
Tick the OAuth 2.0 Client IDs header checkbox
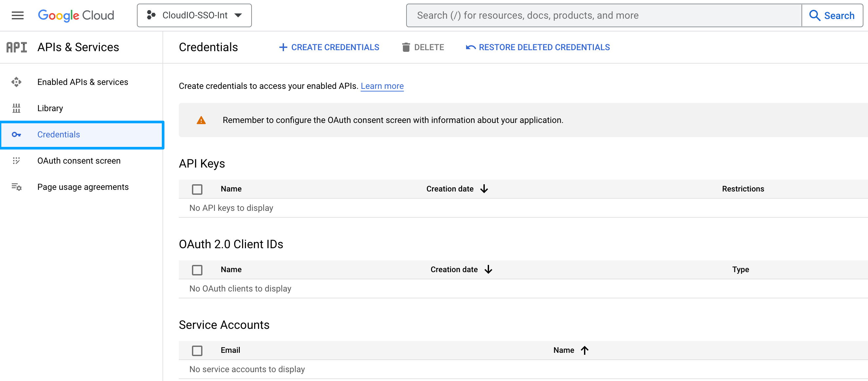coord(197,270)
